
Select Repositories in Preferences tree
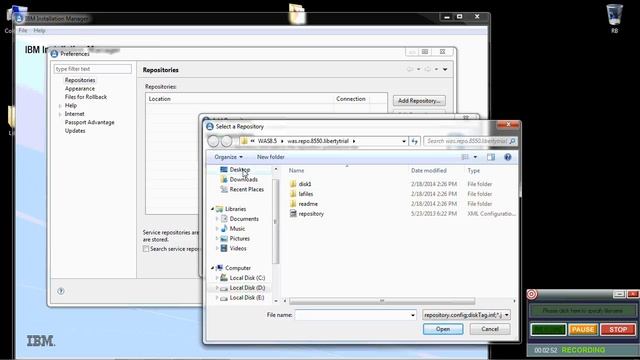pyautogui.click(x=80, y=80)
